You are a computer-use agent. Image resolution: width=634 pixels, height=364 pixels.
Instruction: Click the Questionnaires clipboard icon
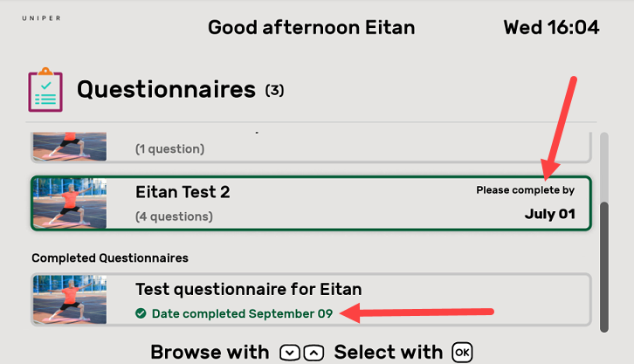(45, 89)
